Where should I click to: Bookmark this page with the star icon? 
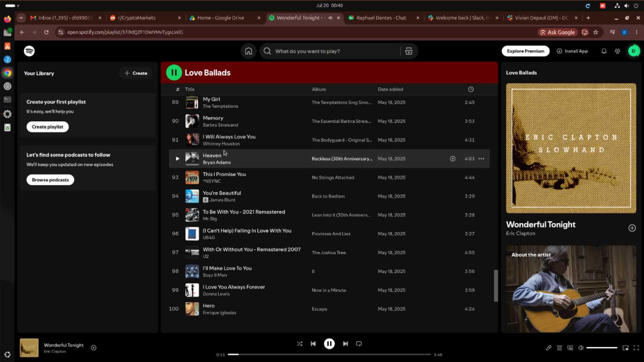[x=596, y=32]
